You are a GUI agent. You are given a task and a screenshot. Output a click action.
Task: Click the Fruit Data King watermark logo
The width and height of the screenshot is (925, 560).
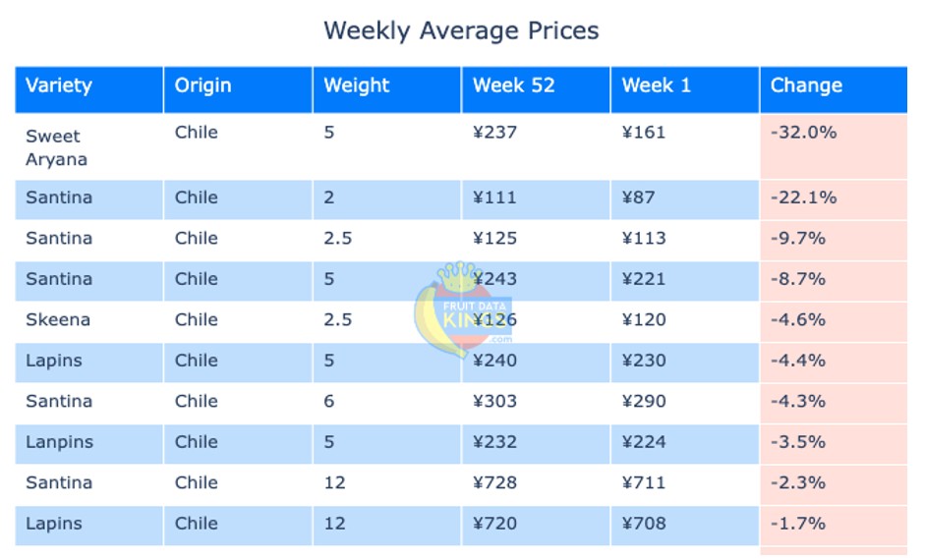(463, 308)
